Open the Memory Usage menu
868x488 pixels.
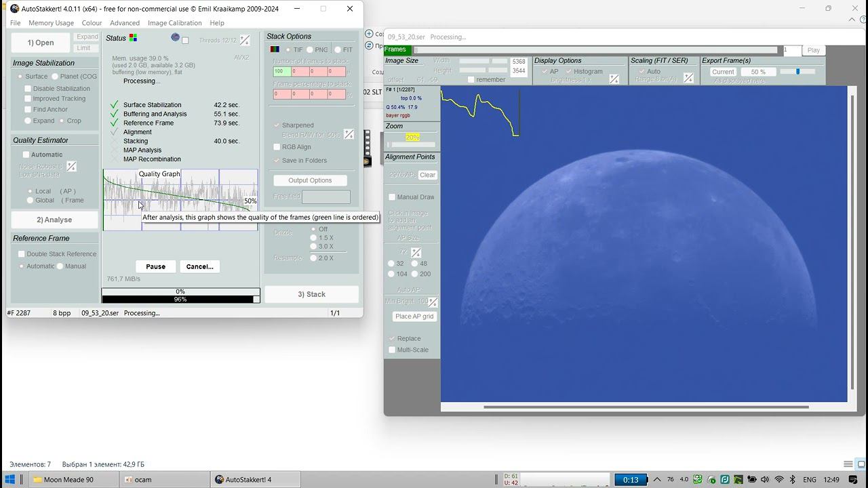point(51,23)
